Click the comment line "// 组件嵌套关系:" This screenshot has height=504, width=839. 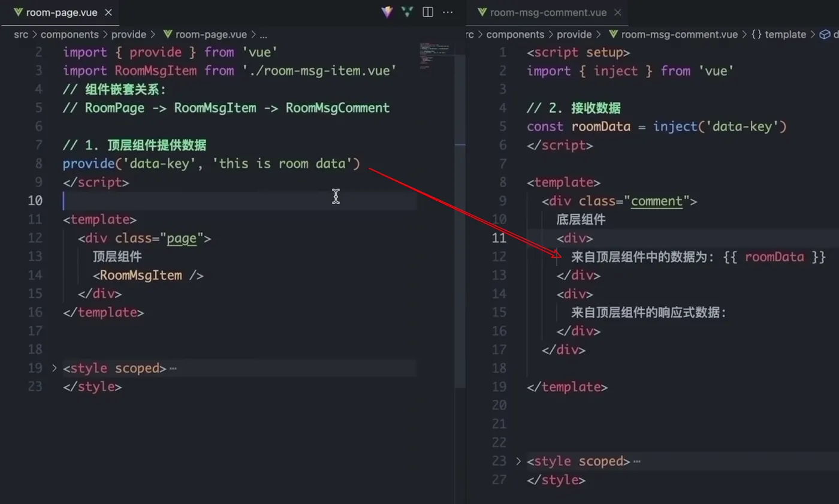(x=114, y=89)
